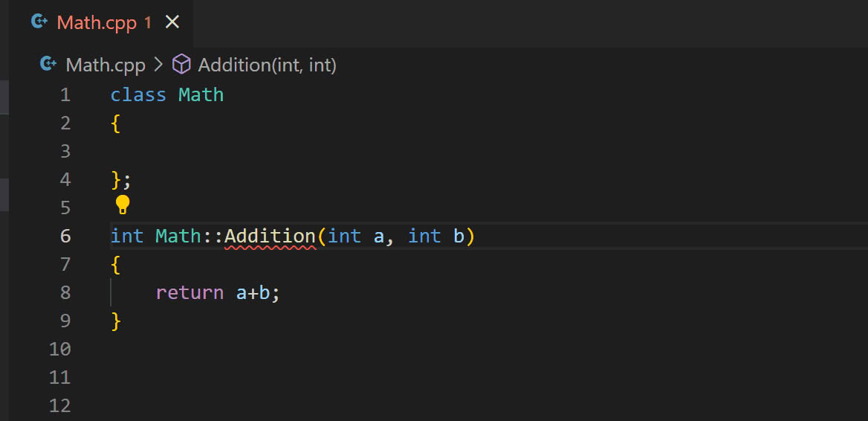Click the Math class name on line 1

[x=201, y=94]
